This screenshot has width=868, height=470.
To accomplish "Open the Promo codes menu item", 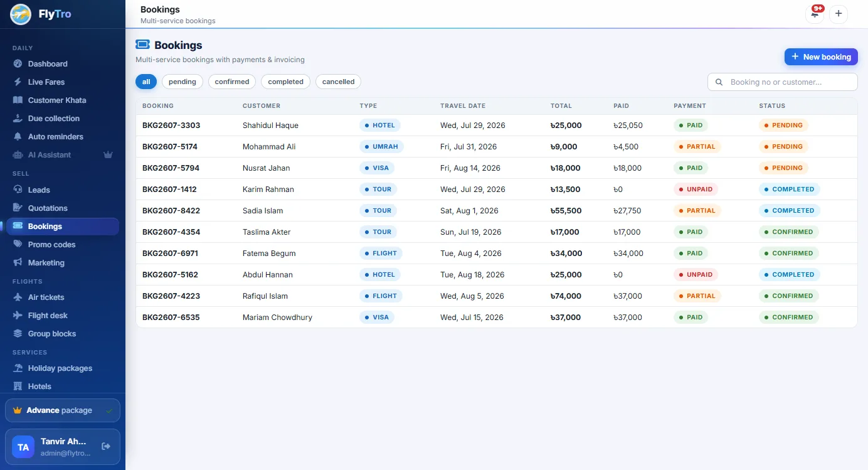I will pos(63,245).
